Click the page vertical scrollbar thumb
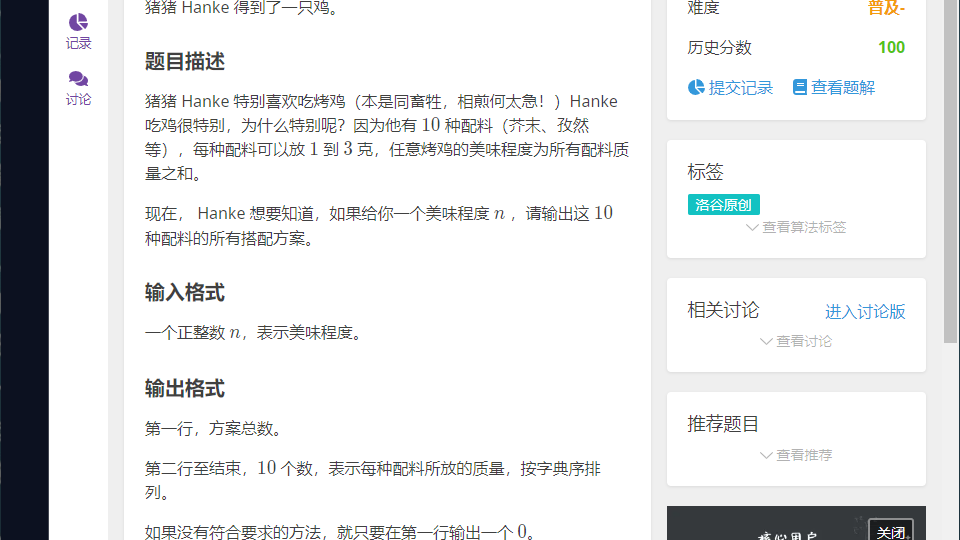This screenshot has width=960, height=540. click(x=951, y=171)
